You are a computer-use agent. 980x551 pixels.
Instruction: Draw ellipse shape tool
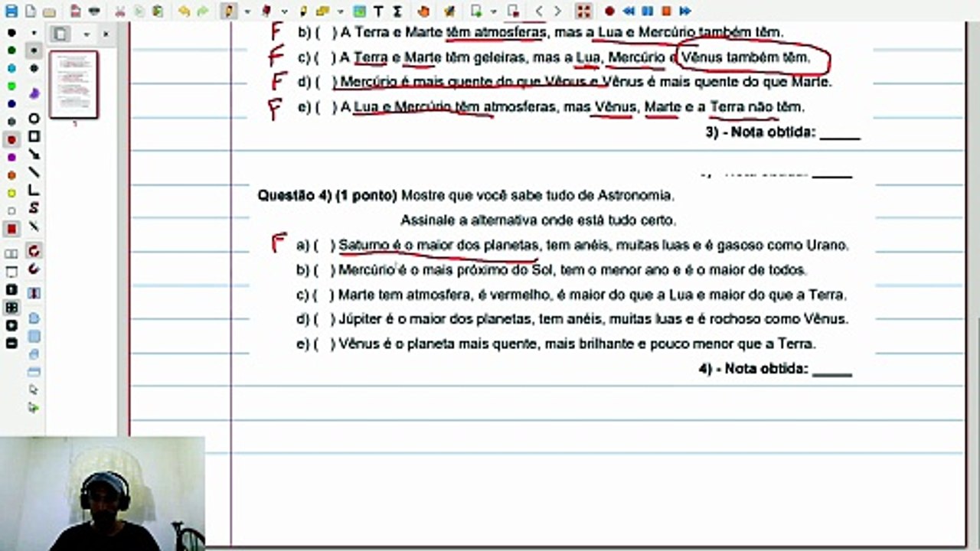click(x=34, y=119)
